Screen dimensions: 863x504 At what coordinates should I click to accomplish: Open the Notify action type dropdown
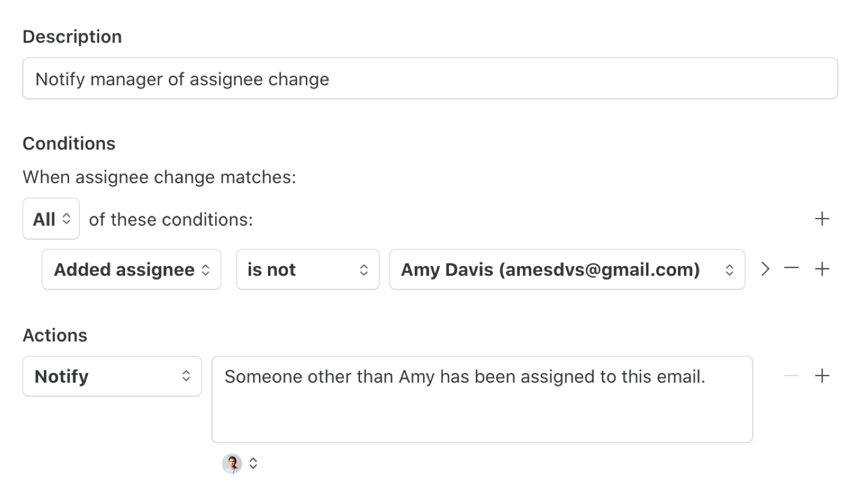tap(112, 376)
